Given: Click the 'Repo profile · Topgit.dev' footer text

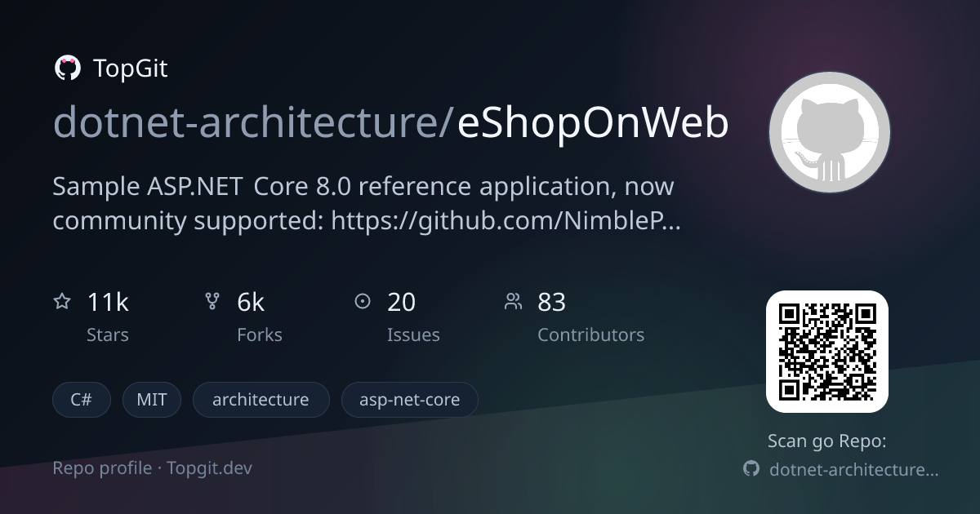Looking at the screenshot, I should tap(152, 468).
